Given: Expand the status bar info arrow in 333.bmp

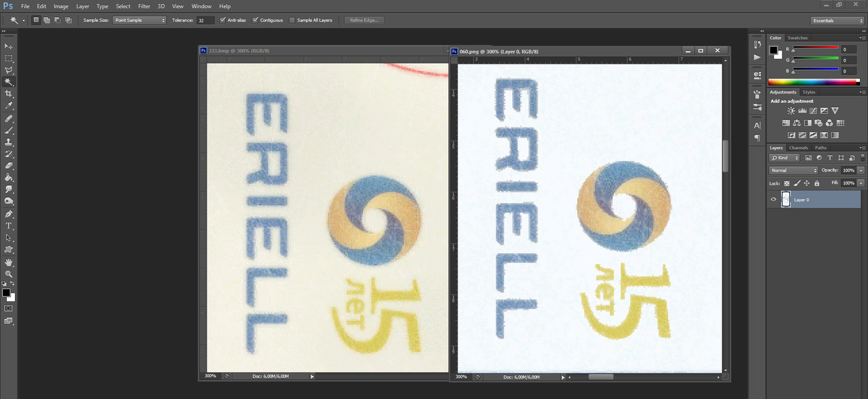Looking at the screenshot, I should 312,376.
